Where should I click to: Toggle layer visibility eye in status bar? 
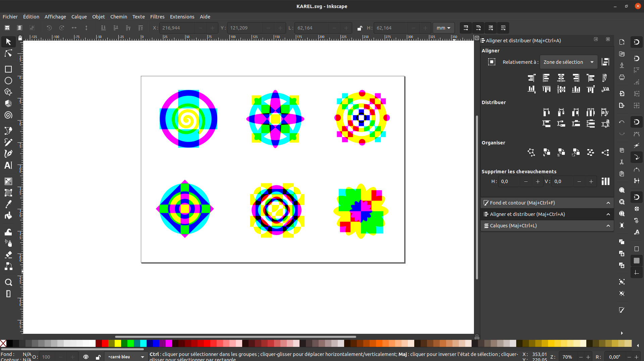pyautogui.click(x=86, y=357)
